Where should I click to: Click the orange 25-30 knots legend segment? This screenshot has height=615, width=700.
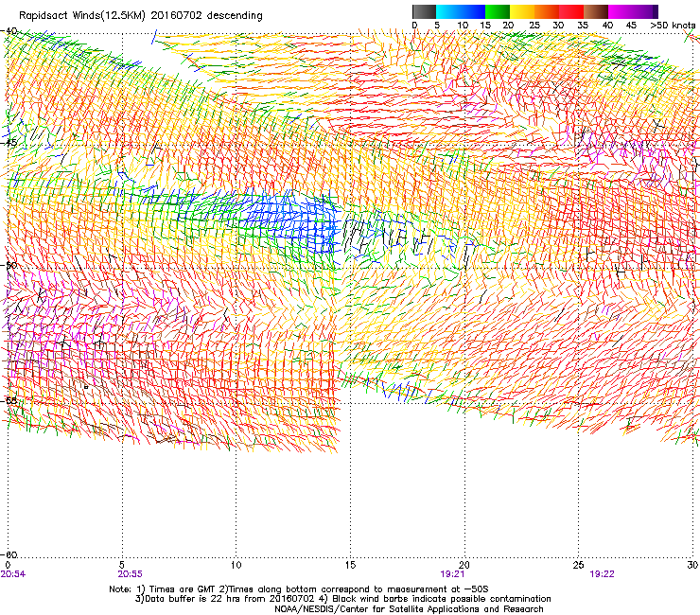(x=547, y=11)
